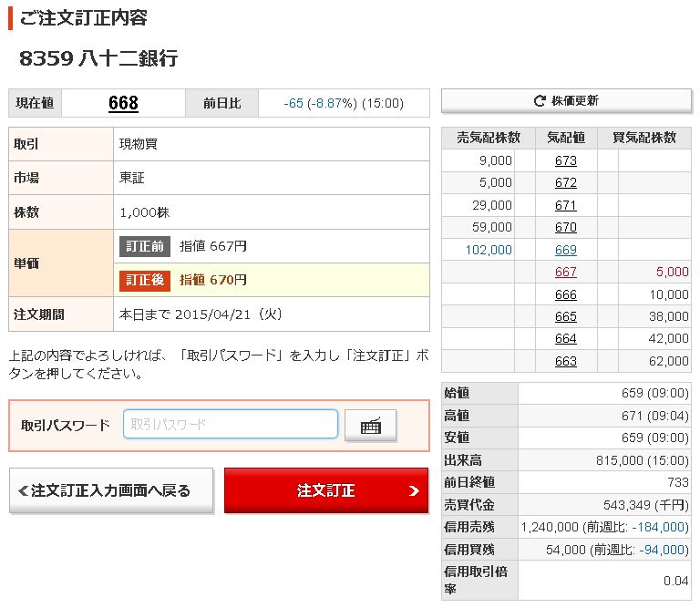Select quote price 663
Screen dimensions: 700x608
tap(566, 361)
